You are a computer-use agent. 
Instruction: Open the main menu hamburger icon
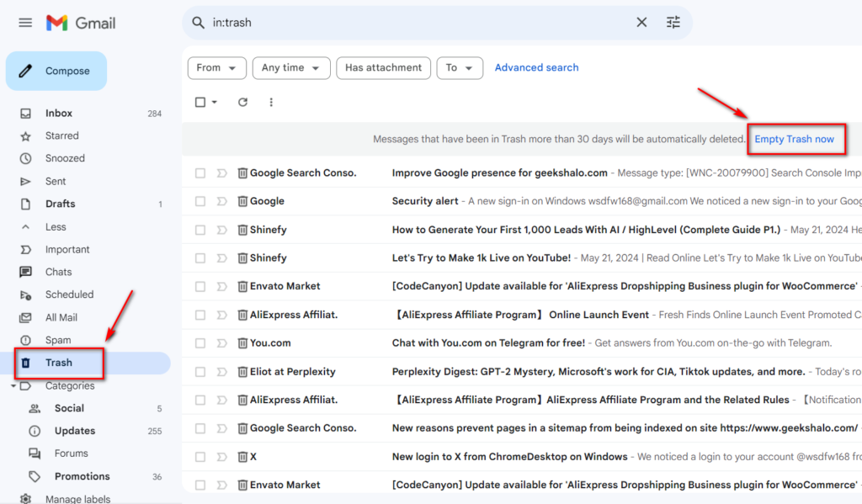[25, 23]
